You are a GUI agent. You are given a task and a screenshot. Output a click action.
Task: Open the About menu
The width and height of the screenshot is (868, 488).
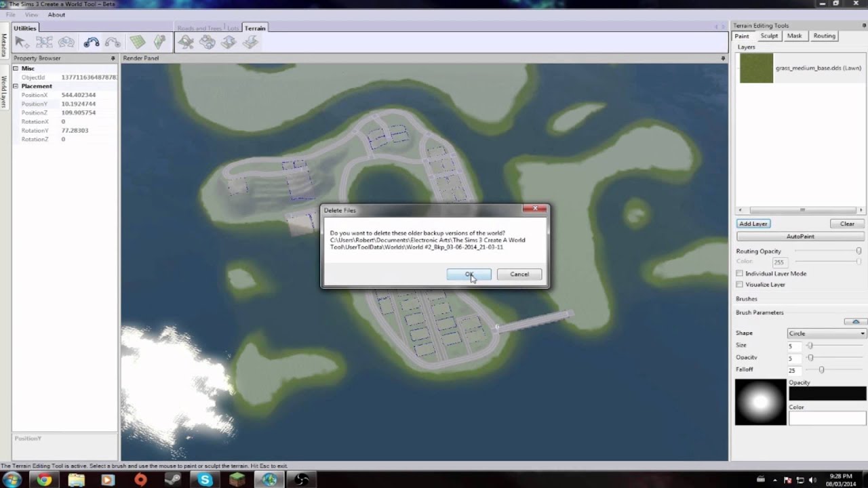[x=56, y=14]
